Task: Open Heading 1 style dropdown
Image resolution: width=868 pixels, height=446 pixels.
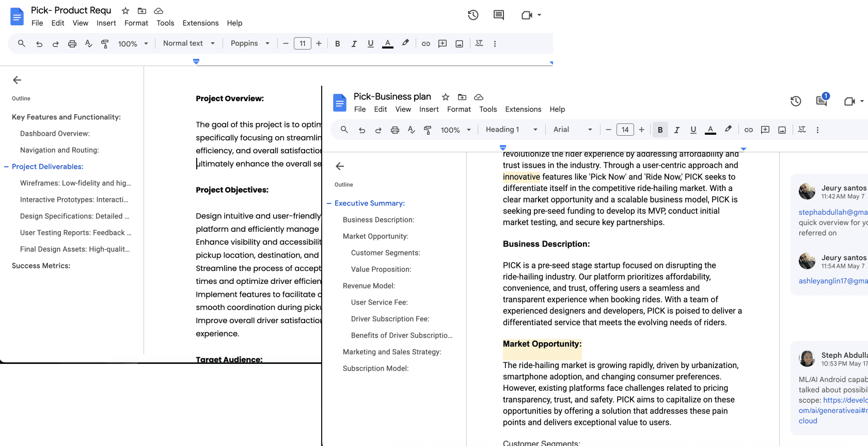Action: coord(512,130)
